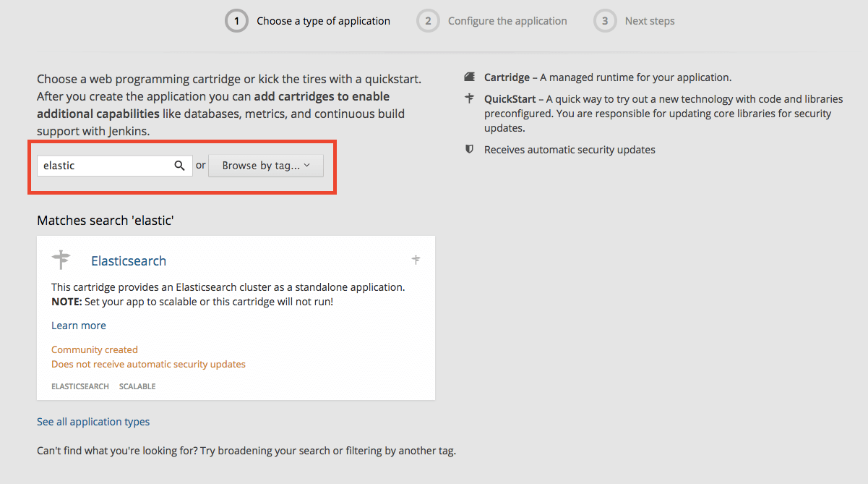868x484 pixels.
Task: Select step 3 circle icon
Action: [605, 21]
